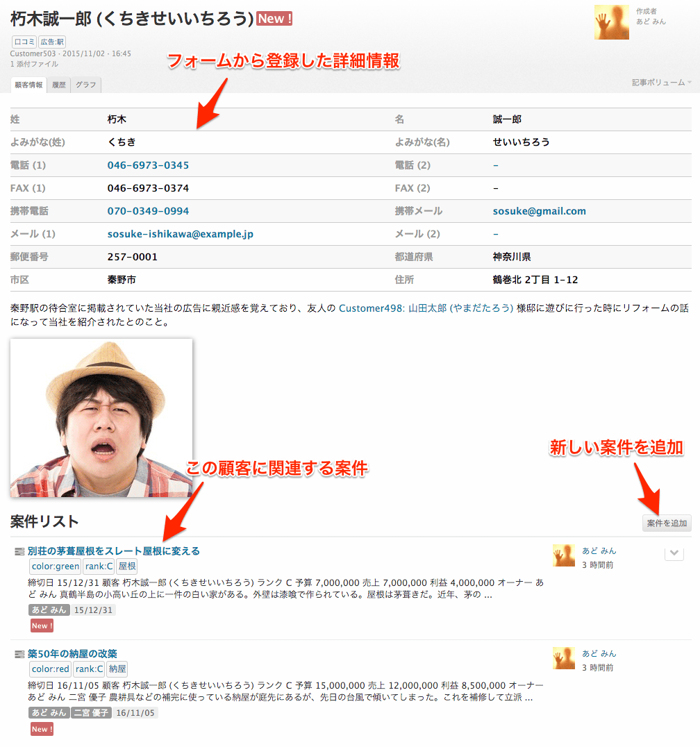Open the 顧客情報 tab

[28, 85]
